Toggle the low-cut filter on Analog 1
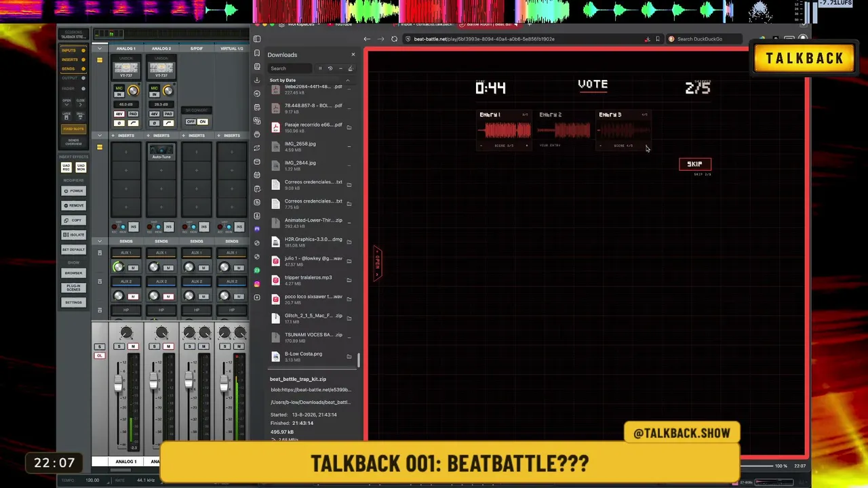Screen dimensions: 868x488 (x=133, y=123)
